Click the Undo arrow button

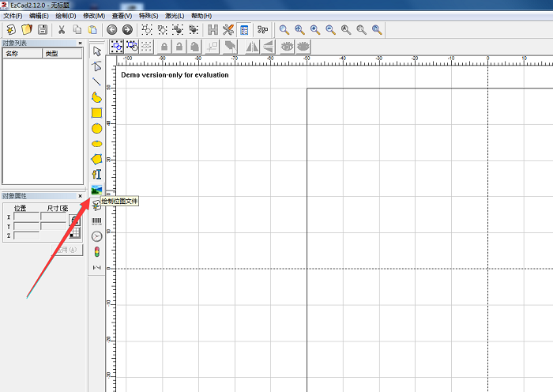112,29
